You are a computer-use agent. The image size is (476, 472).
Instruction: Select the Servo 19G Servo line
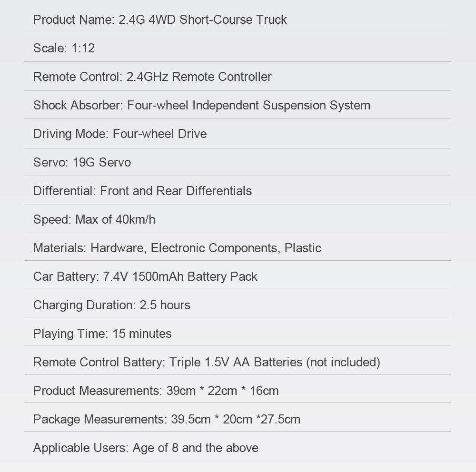[82, 162]
